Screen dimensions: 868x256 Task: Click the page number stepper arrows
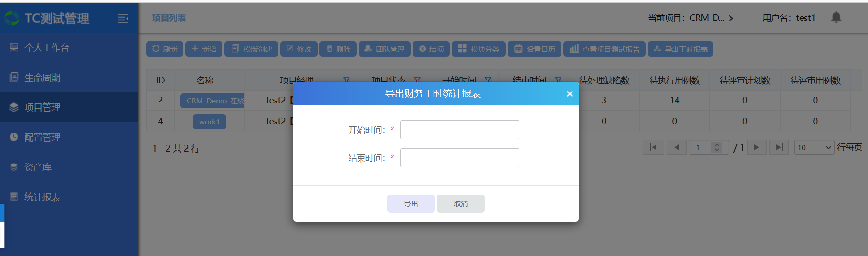coord(717,147)
